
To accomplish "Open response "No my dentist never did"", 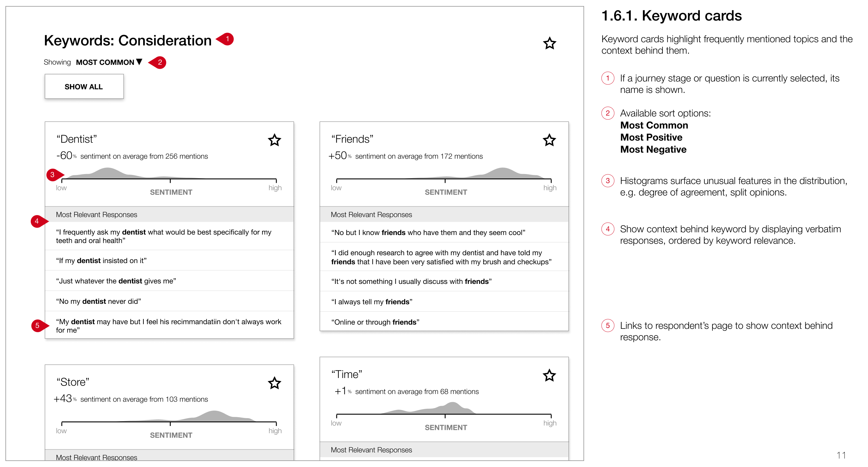I will click(169, 301).
